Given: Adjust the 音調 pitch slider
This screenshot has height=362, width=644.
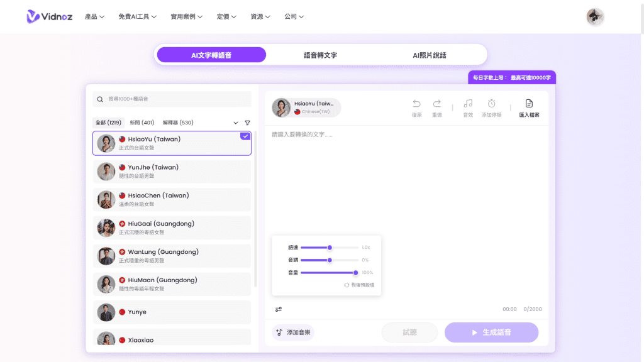Looking at the screenshot, I should pos(330,260).
